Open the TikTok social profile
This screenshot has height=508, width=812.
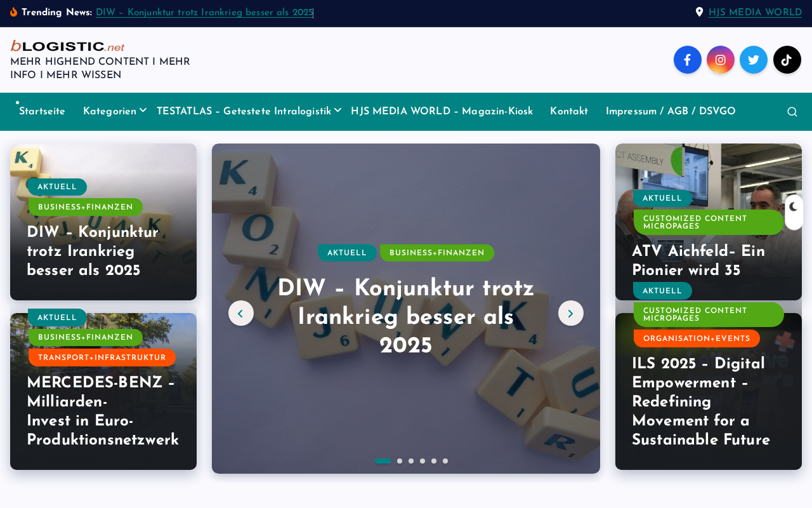pyautogui.click(x=787, y=60)
